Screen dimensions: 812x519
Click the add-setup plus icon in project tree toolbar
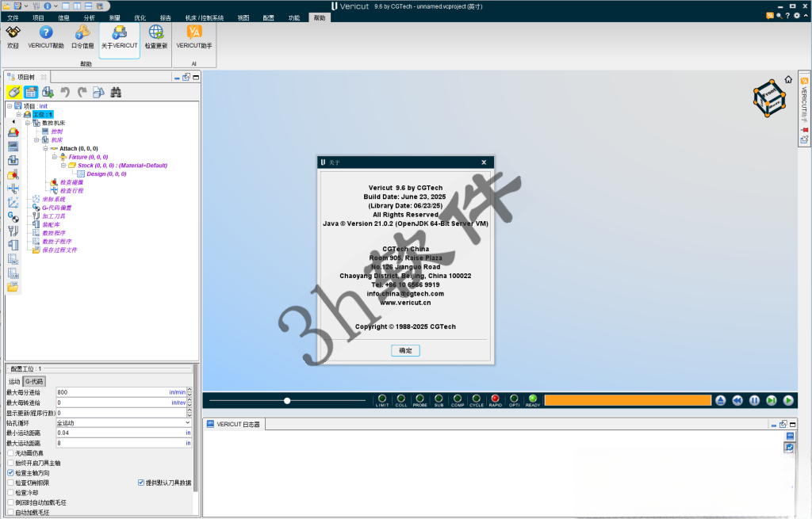coord(48,92)
